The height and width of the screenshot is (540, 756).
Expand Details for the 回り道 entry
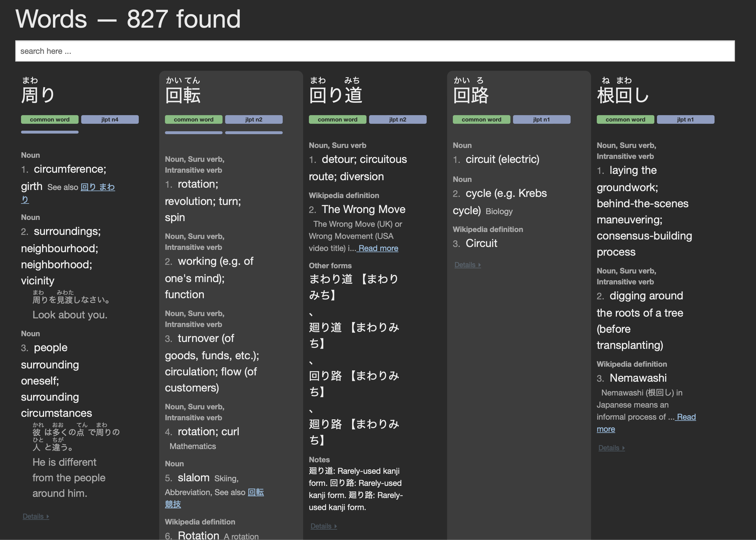pos(323,526)
